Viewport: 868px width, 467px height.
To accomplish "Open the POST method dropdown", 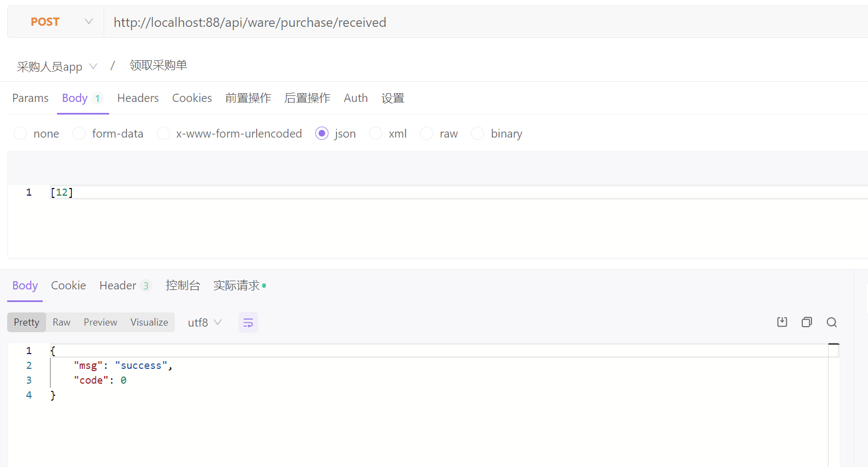I will (x=55, y=22).
